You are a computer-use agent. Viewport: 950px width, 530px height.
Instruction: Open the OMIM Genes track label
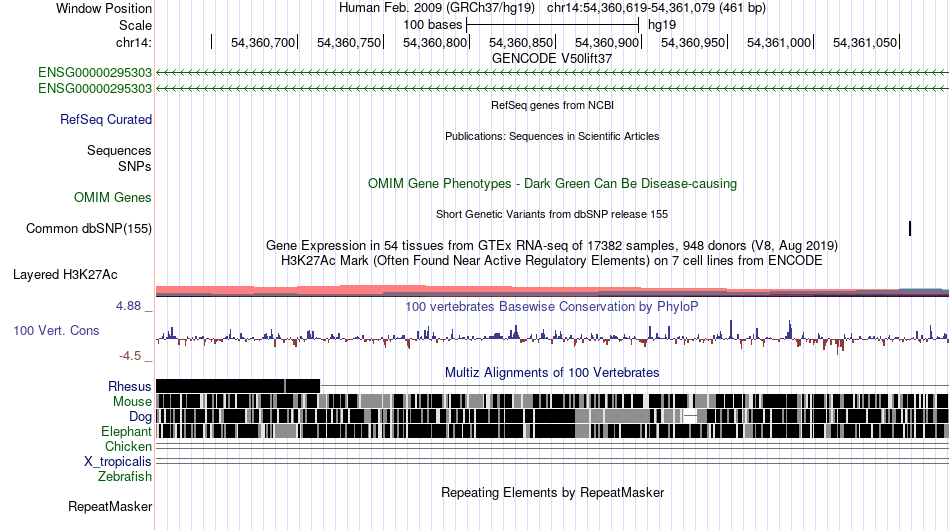click(112, 197)
